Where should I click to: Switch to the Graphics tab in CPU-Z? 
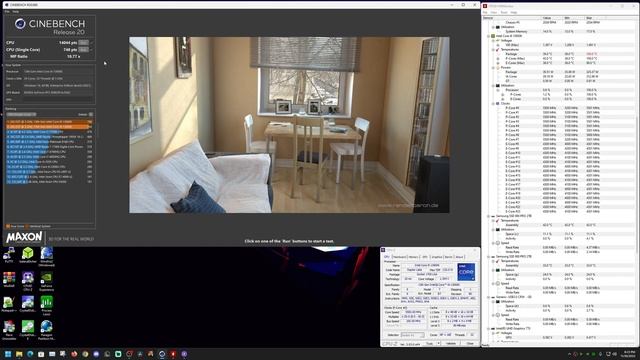(437, 257)
